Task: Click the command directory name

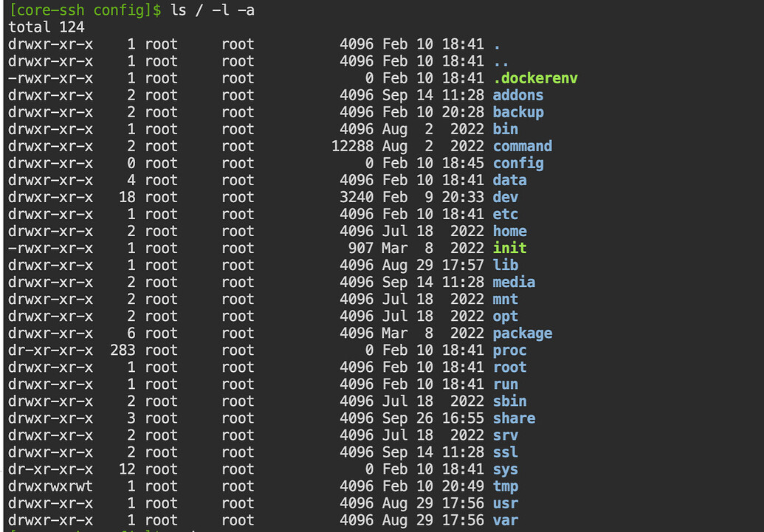Action: pos(523,146)
